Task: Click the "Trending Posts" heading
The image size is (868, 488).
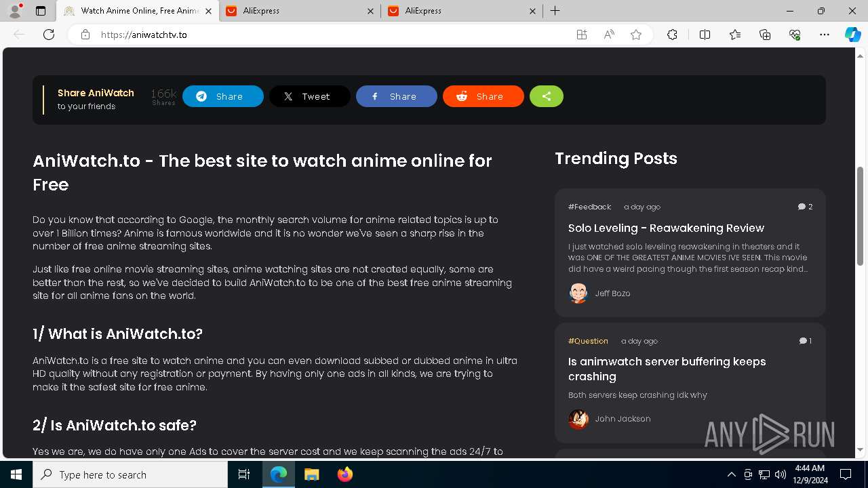Action: coord(616,158)
